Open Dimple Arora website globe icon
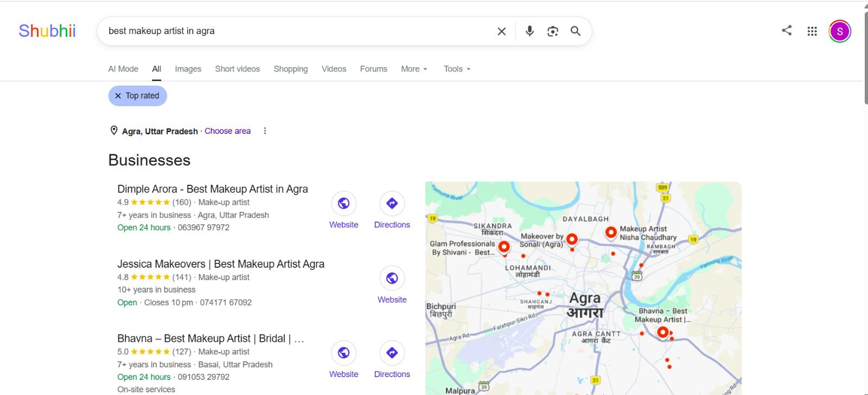This screenshot has height=395, width=868. point(343,203)
